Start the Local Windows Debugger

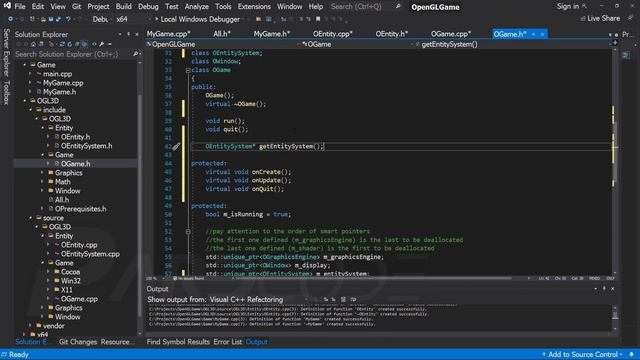[x=197, y=19]
